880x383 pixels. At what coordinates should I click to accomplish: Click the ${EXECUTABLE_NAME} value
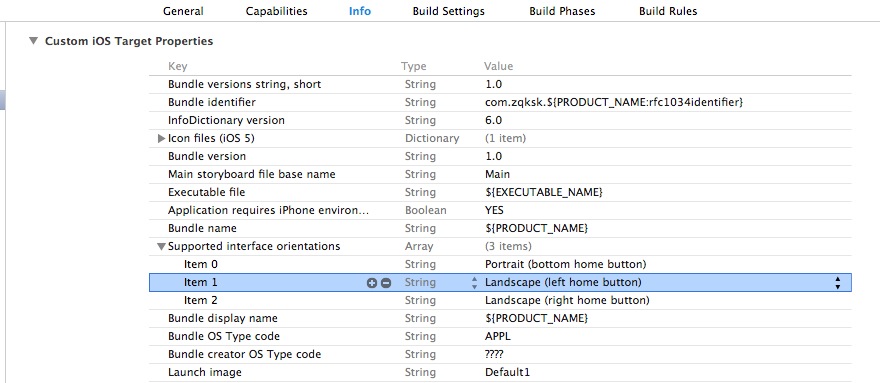544,192
